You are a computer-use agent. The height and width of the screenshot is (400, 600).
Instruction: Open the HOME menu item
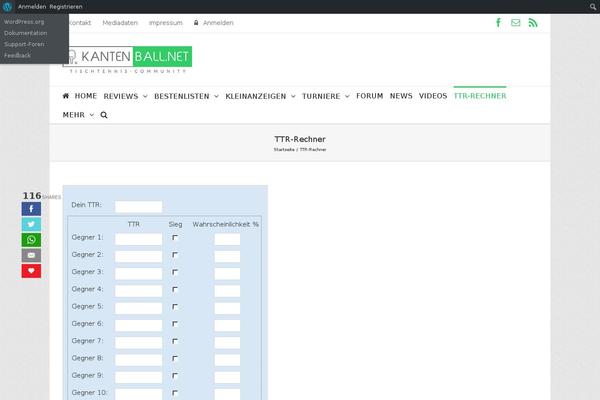point(86,96)
